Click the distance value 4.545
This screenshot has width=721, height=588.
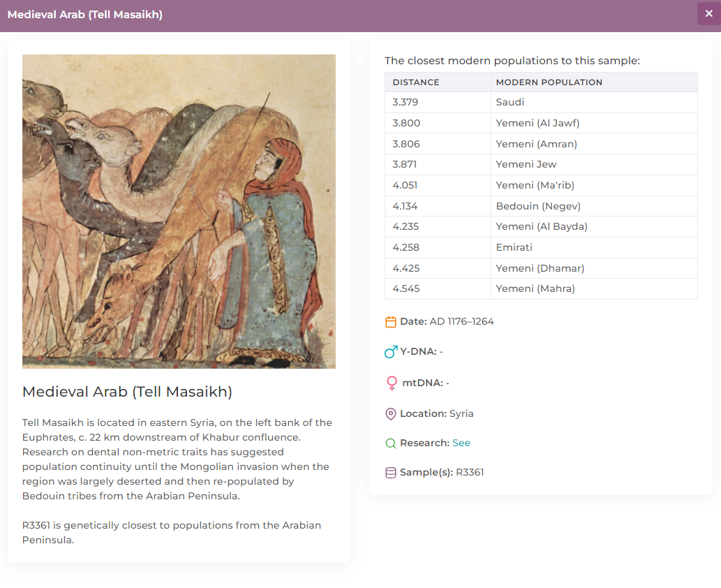(406, 288)
